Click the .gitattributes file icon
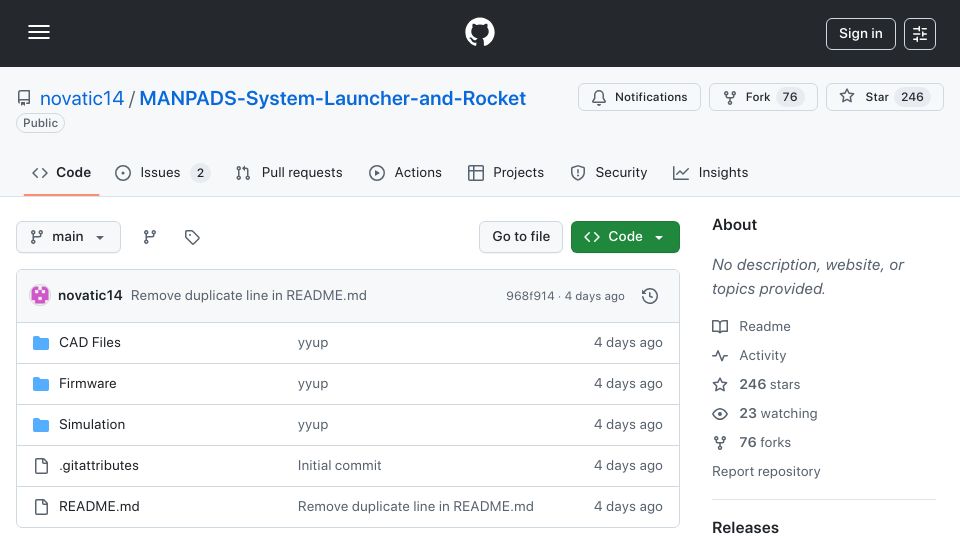The image size is (960, 540). [x=41, y=466]
